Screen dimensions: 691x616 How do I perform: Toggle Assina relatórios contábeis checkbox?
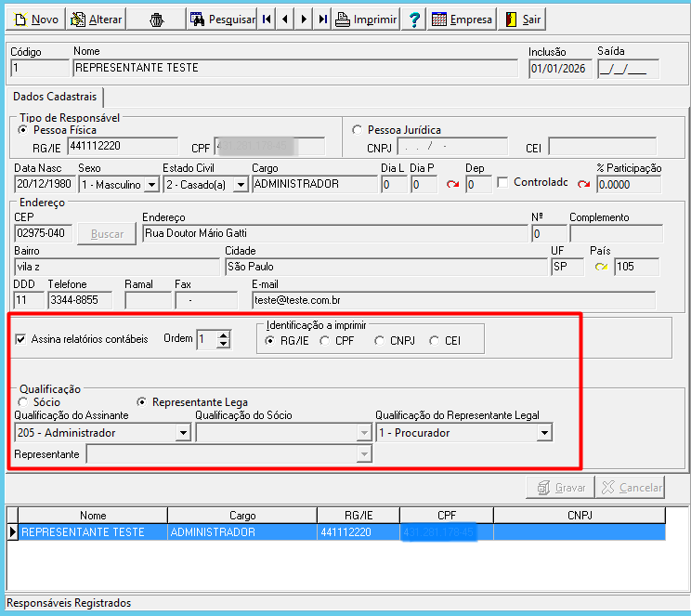[x=20, y=339]
